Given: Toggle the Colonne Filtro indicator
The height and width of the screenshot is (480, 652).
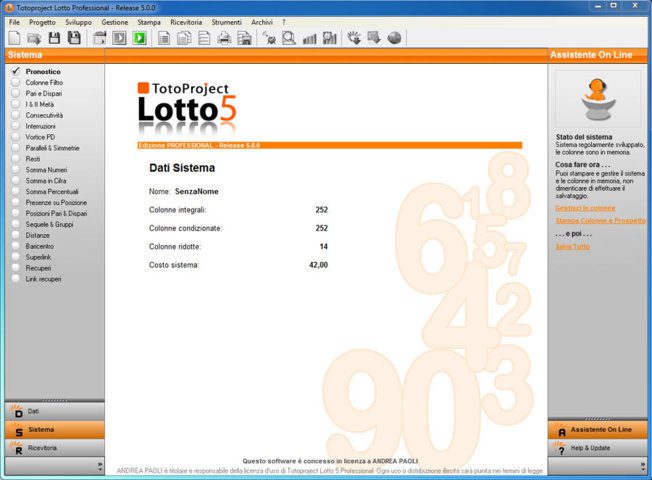Looking at the screenshot, I should [x=16, y=82].
